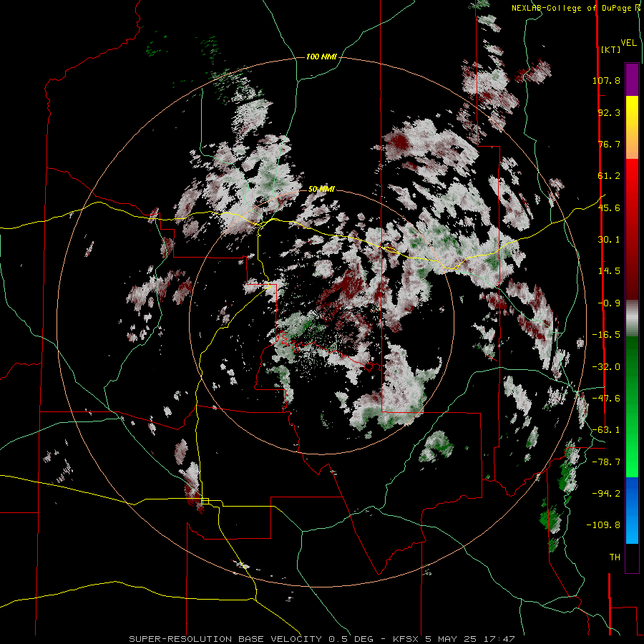The image size is (644, 644).
Task: Select the 45.6 velocity scale value
Action: click(609, 208)
